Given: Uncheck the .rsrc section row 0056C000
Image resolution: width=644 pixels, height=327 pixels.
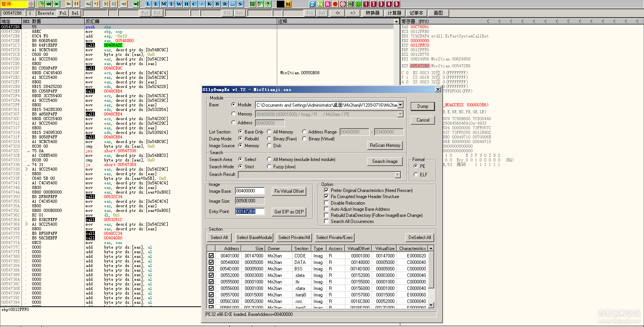Looking at the screenshot, I should pyautogui.click(x=211, y=301).
